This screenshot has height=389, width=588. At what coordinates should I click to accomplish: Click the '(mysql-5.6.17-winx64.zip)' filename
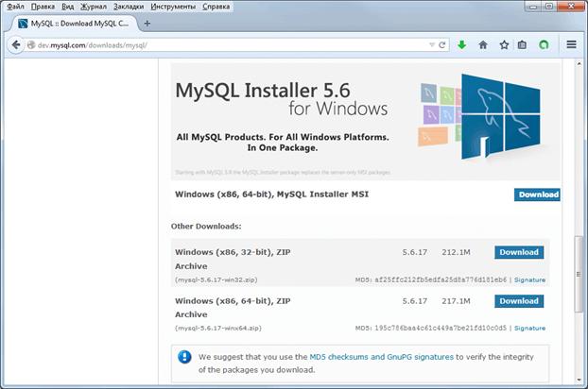(218, 328)
